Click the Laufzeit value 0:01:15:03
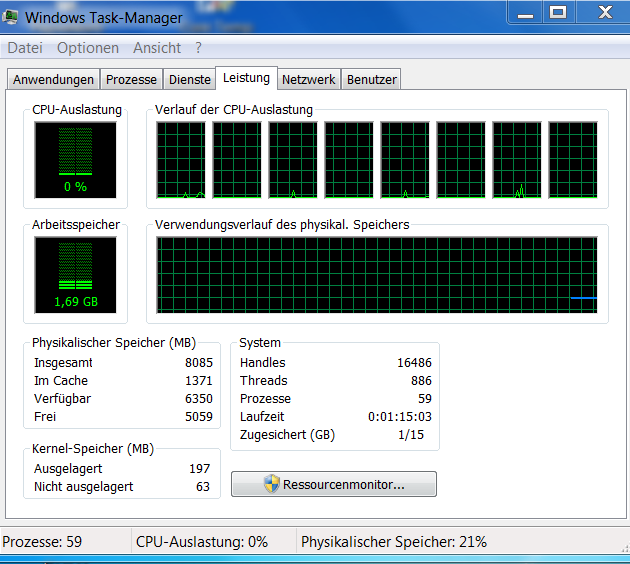Image resolution: width=630 pixels, height=564 pixels. point(400,417)
